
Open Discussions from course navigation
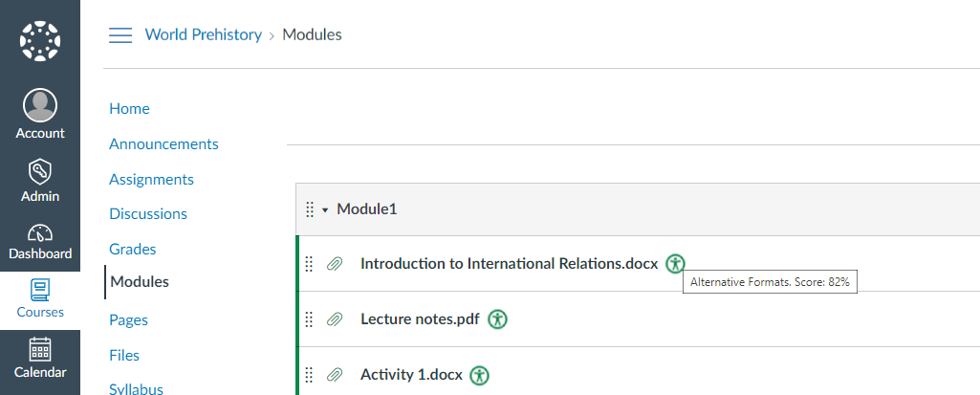[x=148, y=213]
